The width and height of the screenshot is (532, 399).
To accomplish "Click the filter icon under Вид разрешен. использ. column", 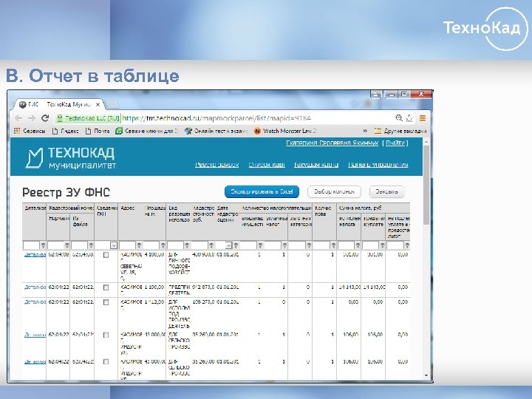I will point(187,245).
